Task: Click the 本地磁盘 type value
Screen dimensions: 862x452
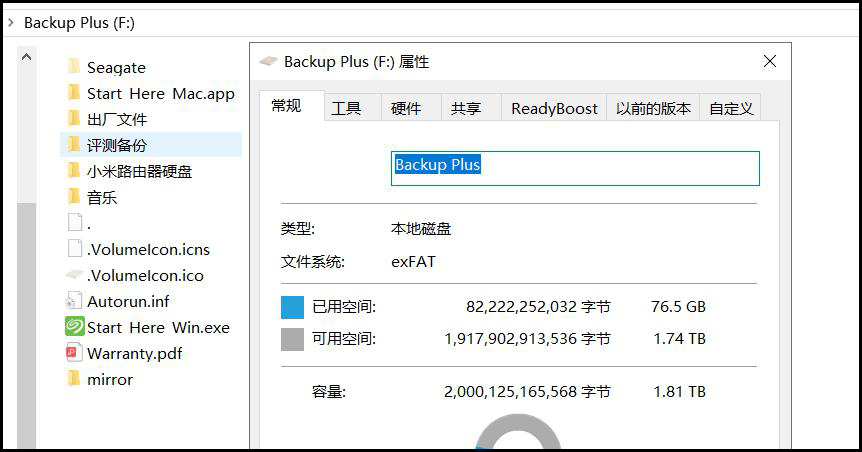Action: click(x=421, y=229)
